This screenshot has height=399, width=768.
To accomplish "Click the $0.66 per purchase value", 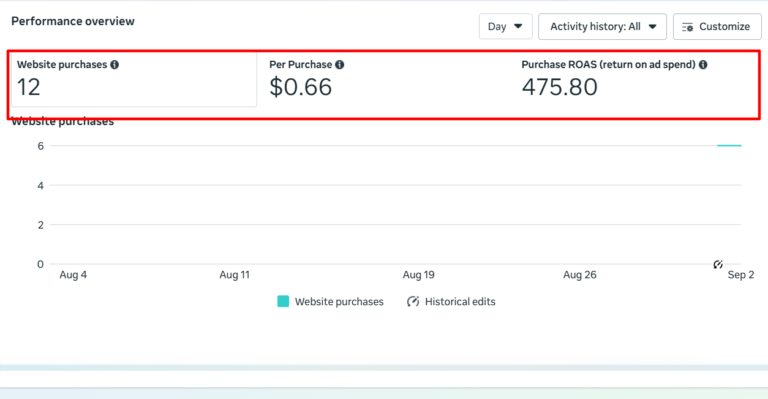I will tap(301, 87).
